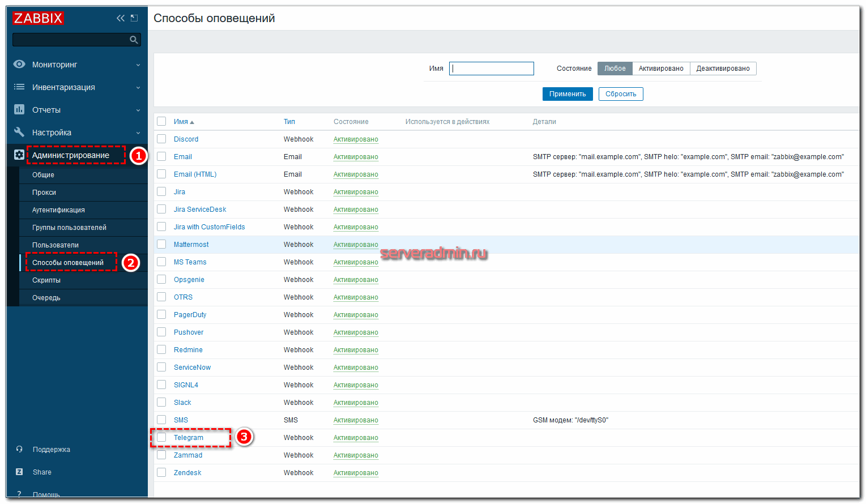This screenshot has height=504, width=866.
Task: Click the sidebar hide window icon
Action: coord(134,18)
